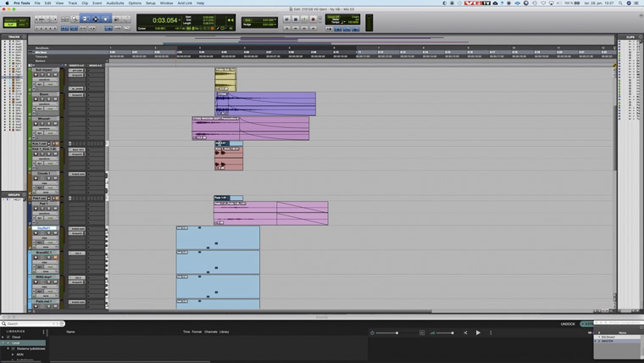The image size is (644, 363).
Task: Click the Boom track name button
Action: point(43,94)
